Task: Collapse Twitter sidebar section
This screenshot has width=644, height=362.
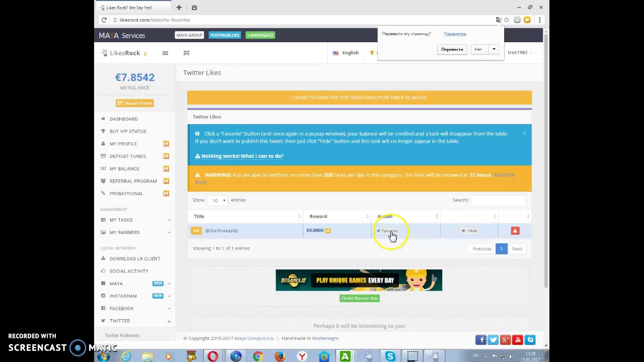Action: tap(136, 321)
